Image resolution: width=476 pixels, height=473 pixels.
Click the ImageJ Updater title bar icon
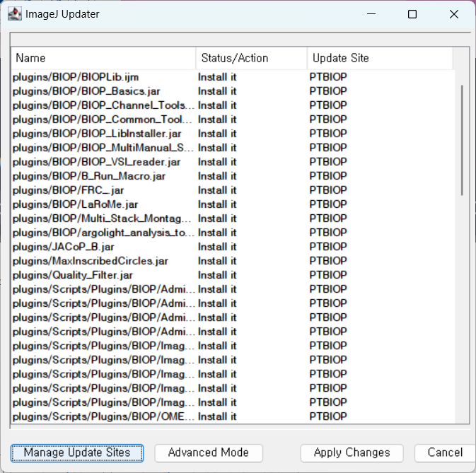click(15, 14)
